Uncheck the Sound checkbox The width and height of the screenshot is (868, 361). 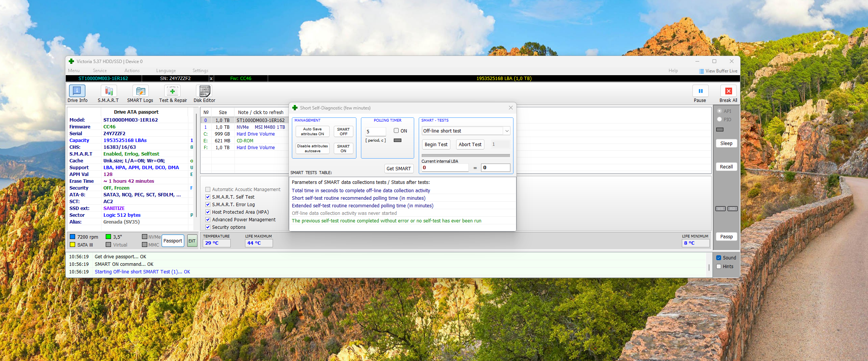point(719,258)
